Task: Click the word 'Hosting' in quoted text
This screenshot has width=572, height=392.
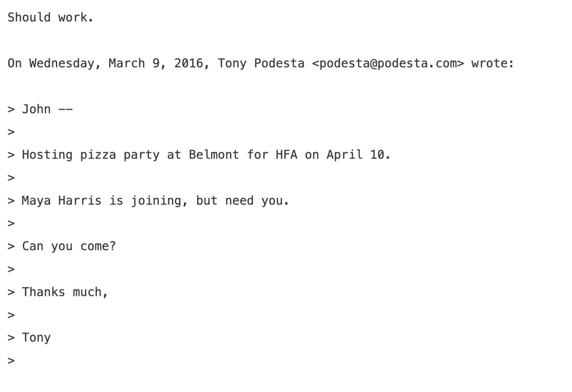Action: [47, 155]
